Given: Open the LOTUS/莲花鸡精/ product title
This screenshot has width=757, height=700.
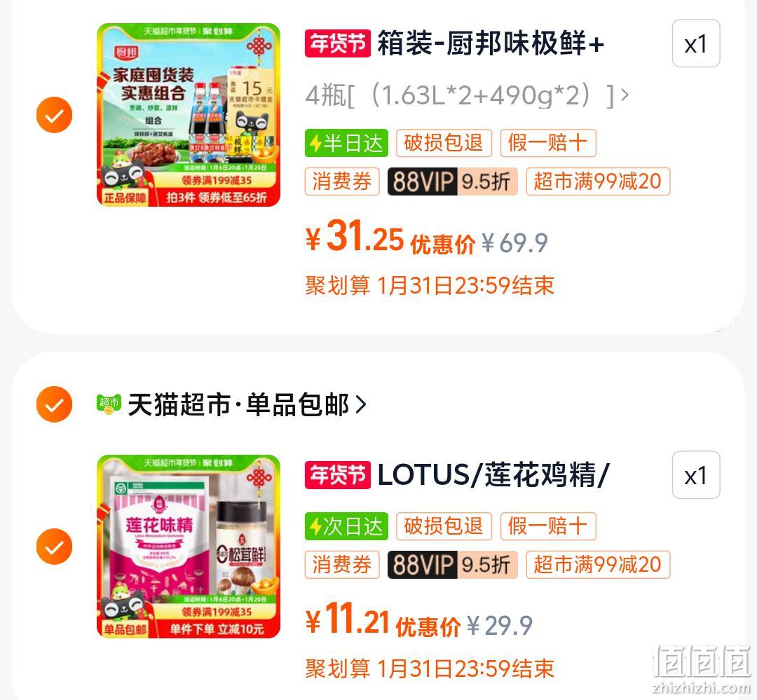Looking at the screenshot, I should (x=493, y=475).
